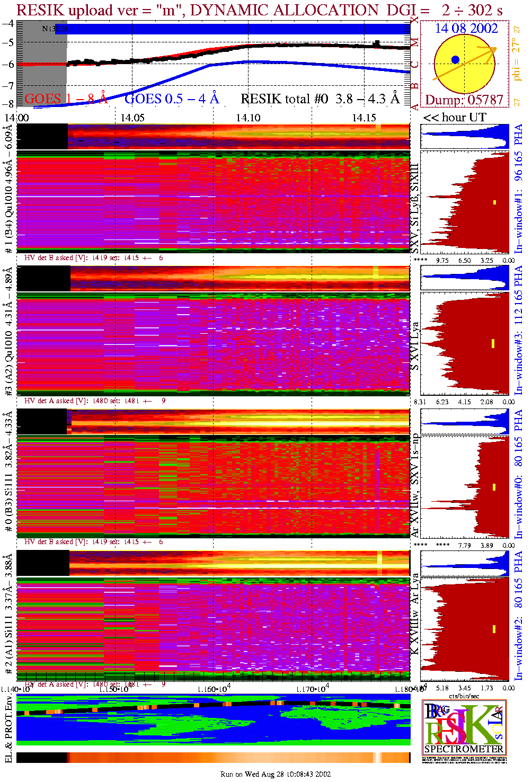Viewport: 532px width, 782px height.
Task: Click the yellow marker in the In-window#0 histogram
Action: 494,487
